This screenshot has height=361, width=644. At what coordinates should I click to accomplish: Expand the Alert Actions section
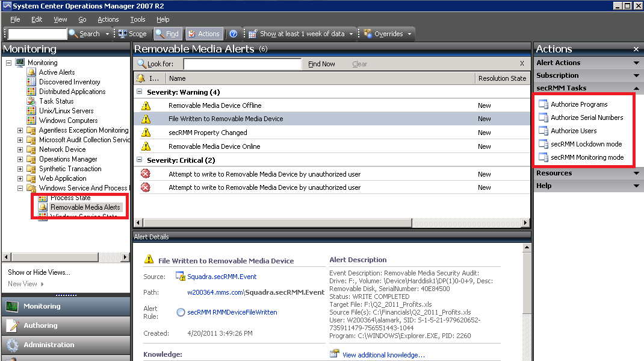coord(636,63)
